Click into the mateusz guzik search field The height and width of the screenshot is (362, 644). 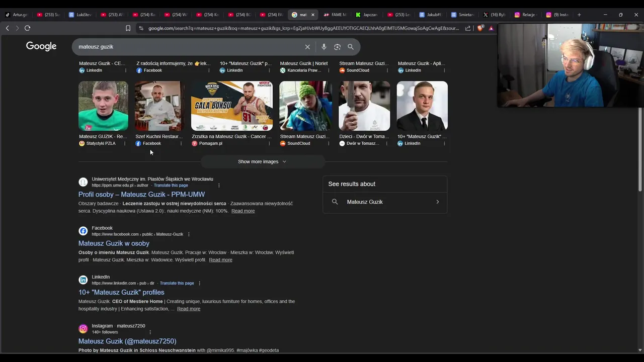[189, 47]
